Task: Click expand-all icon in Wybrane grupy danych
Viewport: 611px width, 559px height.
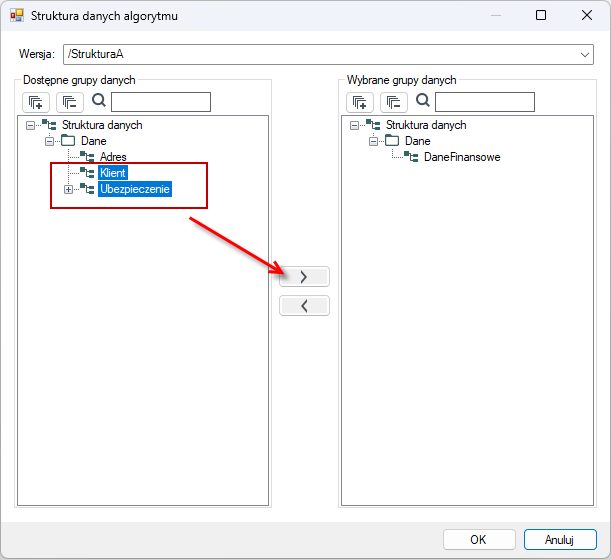Action: tap(360, 102)
